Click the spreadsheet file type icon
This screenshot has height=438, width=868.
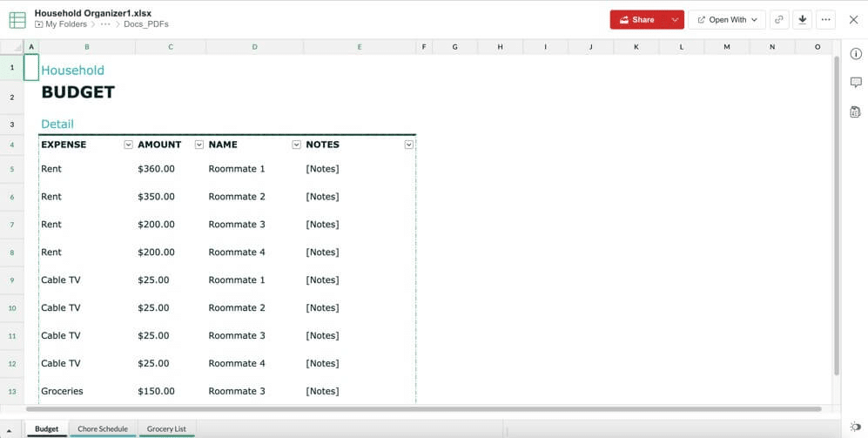pyautogui.click(x=17, y=19)
